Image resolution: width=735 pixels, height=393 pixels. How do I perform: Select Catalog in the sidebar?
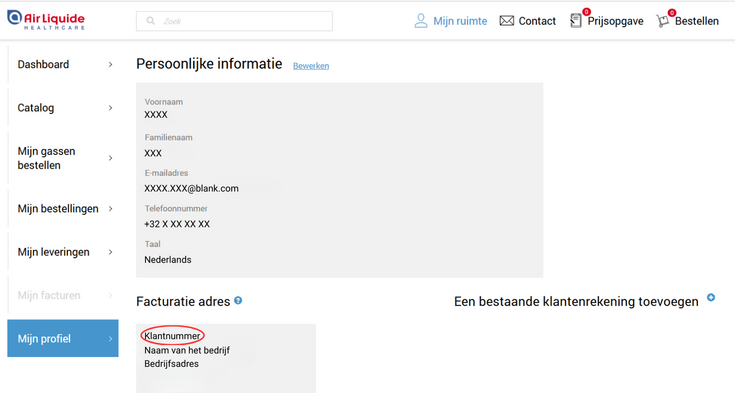click(x=63, y=108)
